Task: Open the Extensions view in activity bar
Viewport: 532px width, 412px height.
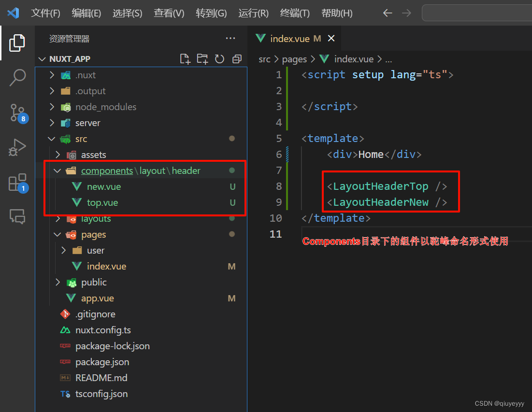Action: 18,183
